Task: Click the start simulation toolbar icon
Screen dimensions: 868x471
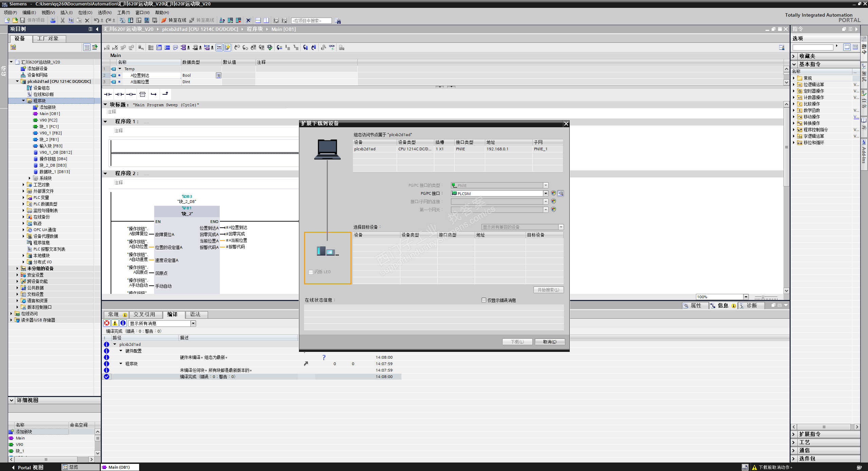Action: pyautogui.click(x=147, y=21)
